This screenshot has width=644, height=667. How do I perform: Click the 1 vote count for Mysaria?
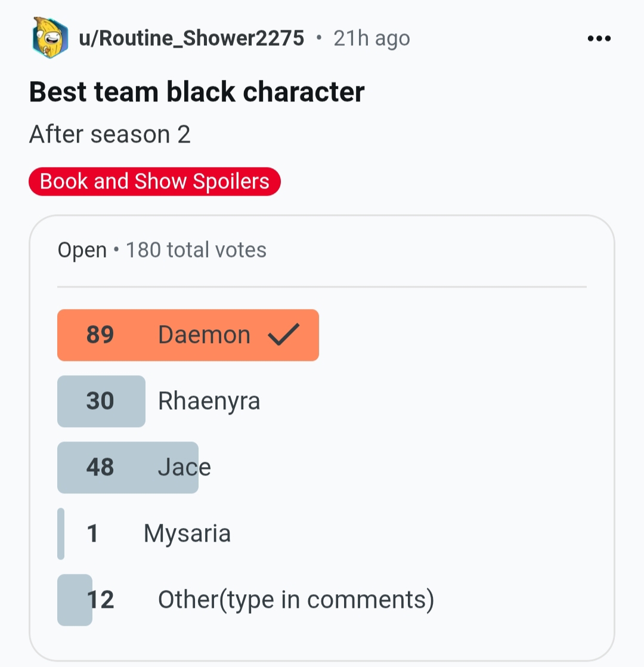pyautogui.click(x=92, y=533)
